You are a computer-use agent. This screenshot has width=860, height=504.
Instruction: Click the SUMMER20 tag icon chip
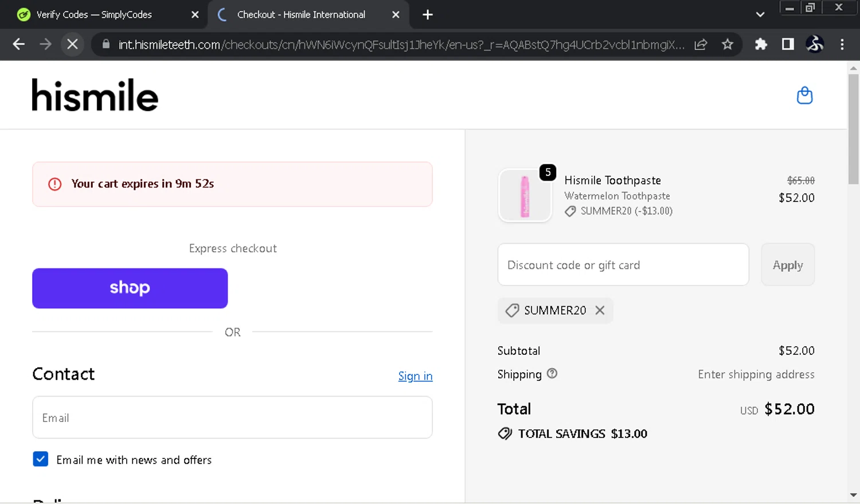pos(512,310)
